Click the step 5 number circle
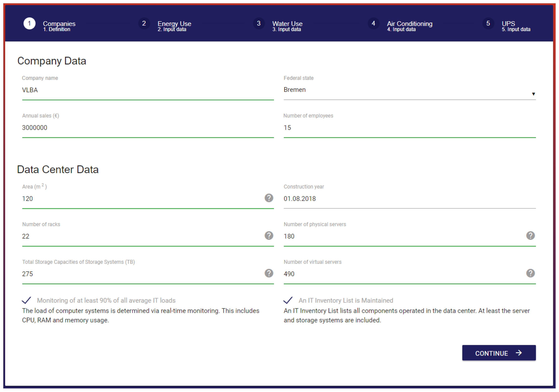The height and width of the screenshot is (392, 559). (x=488, y=23)
